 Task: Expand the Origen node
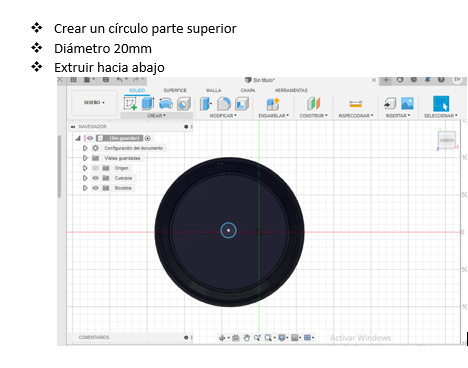[85, 168]
